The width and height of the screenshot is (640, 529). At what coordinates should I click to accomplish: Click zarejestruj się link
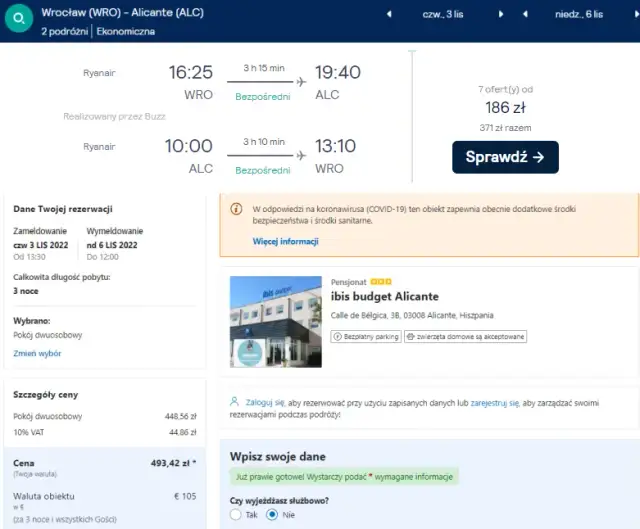494,403
